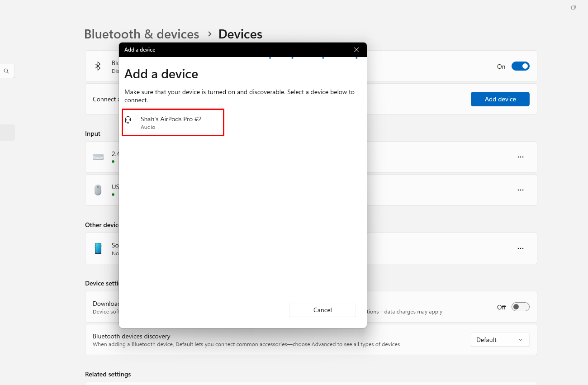This screenshot has height=385, width=588.
Task: Click the headset icon beside AirPods Pro
Action: pos(128,120)
